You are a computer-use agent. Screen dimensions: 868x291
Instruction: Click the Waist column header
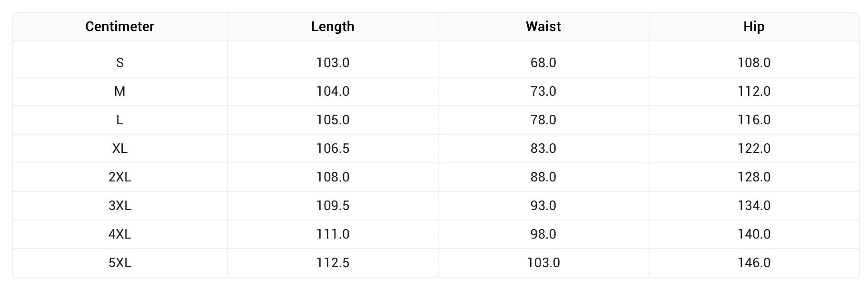543,27
